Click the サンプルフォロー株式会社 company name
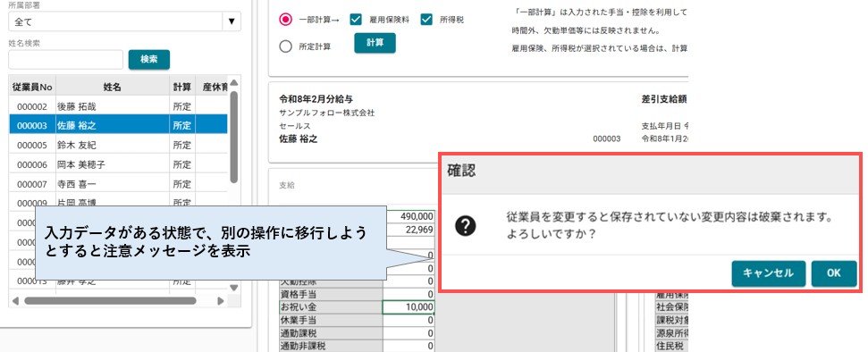Image resolution: width=868 pixels, height=352 pixels. 327,113
